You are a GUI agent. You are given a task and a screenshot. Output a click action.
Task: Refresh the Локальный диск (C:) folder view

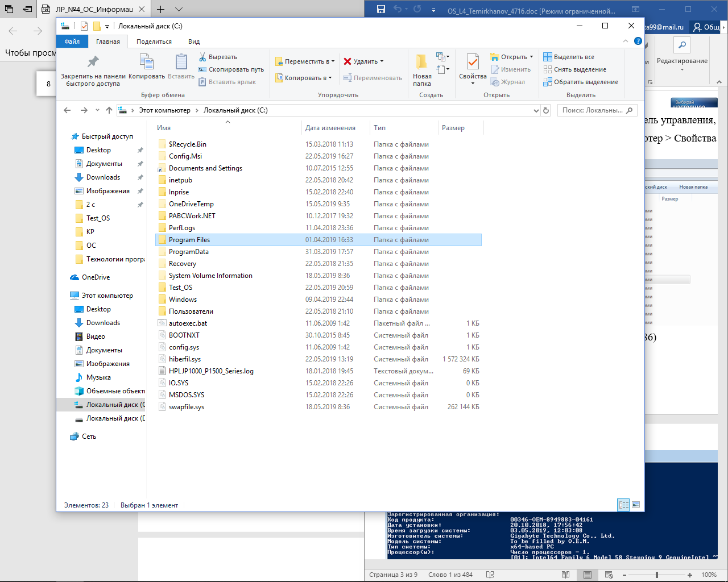tap(546, 110)
